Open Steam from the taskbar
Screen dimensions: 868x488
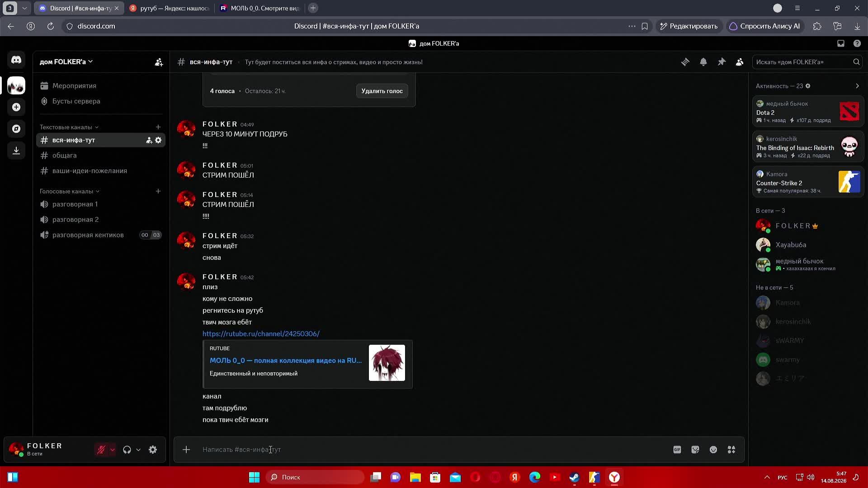(x=575, y=477)
